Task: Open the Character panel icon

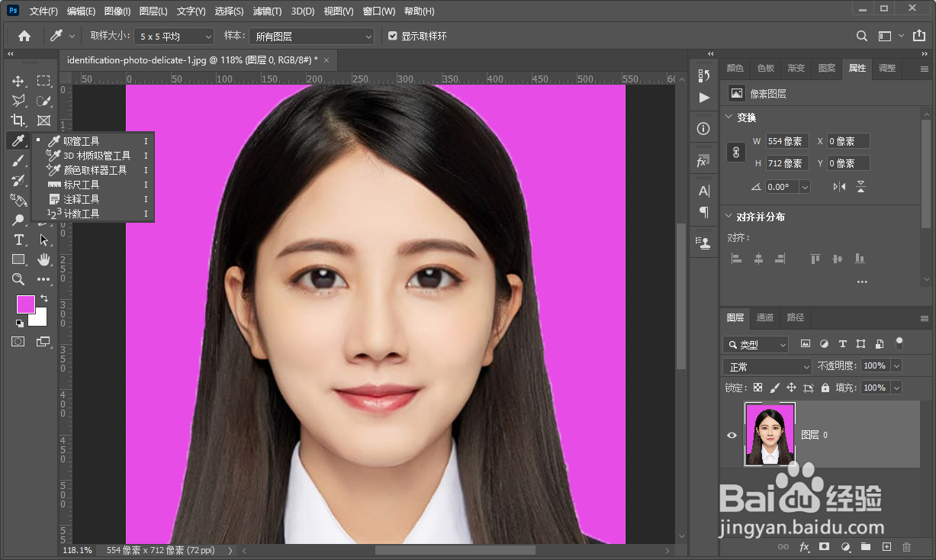Action: point(703,191)
